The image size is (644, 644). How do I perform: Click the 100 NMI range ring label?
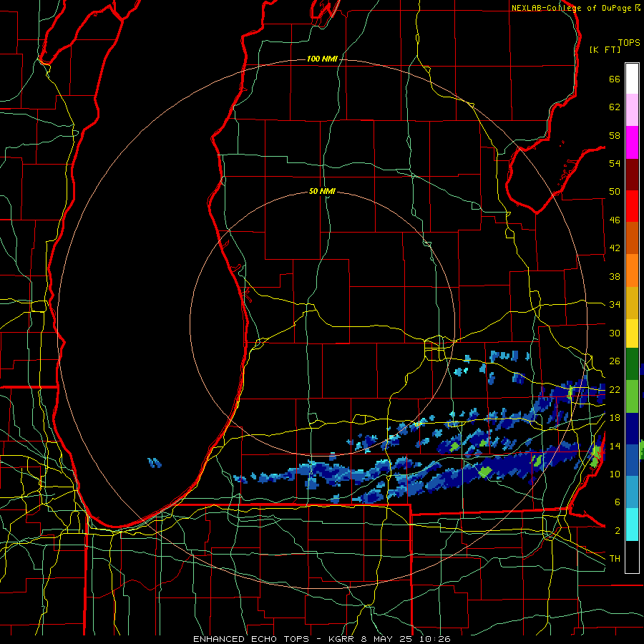[x=322, y=59]
